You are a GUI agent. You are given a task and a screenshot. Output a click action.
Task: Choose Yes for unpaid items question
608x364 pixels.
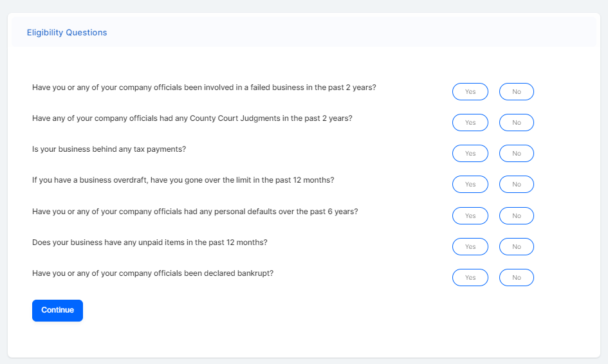click(x=470, y=247)
